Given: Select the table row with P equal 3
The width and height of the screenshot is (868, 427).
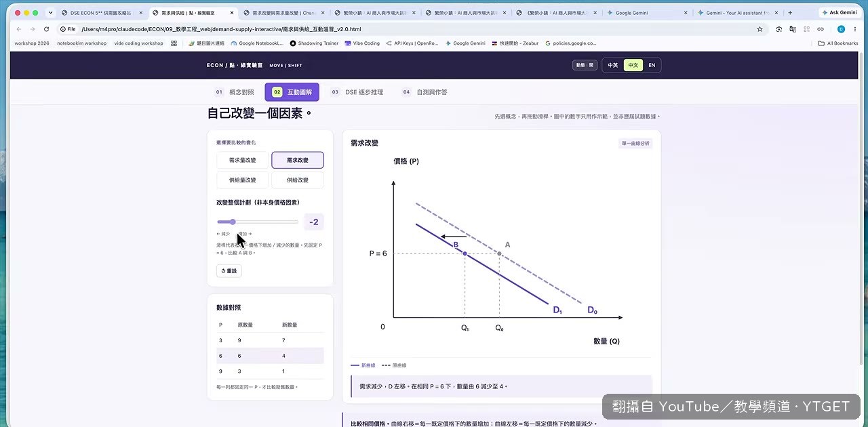Looking at the screenshot, I should [x=270, y=340].
